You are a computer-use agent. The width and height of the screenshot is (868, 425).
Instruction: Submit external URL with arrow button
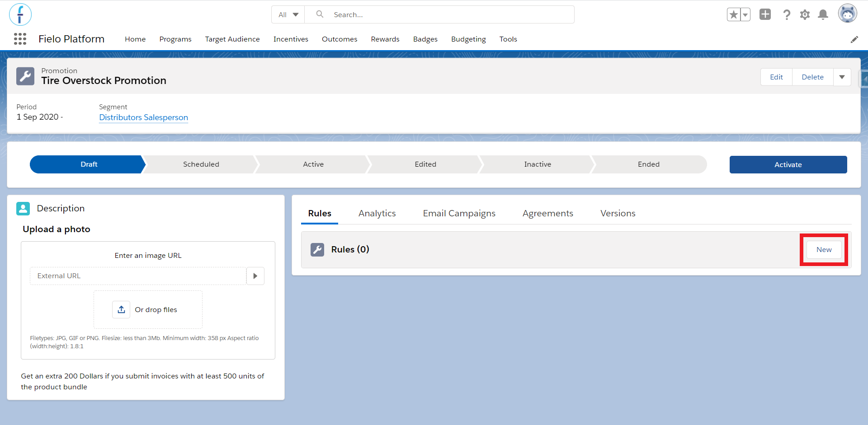coord(255,276)
